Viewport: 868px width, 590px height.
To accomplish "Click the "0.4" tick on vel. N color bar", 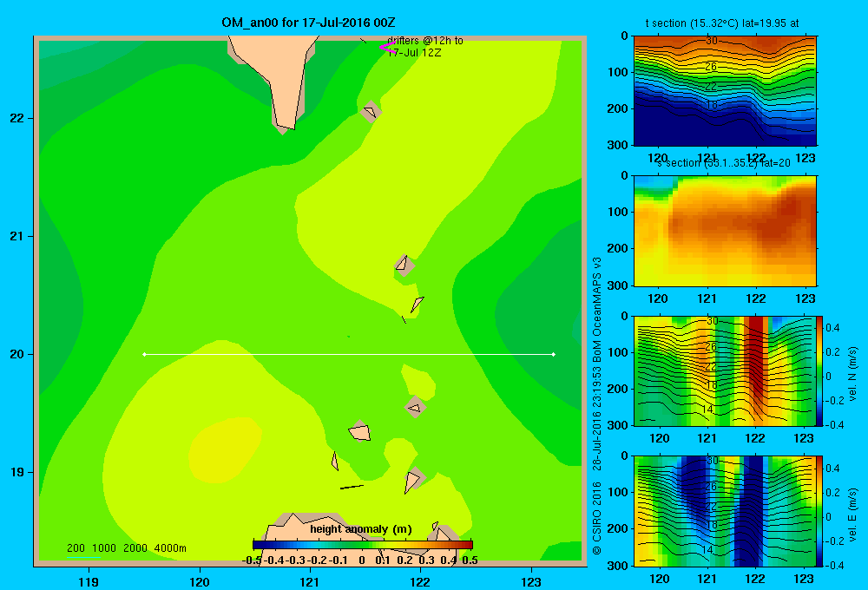I will click(x=832, y=328).
